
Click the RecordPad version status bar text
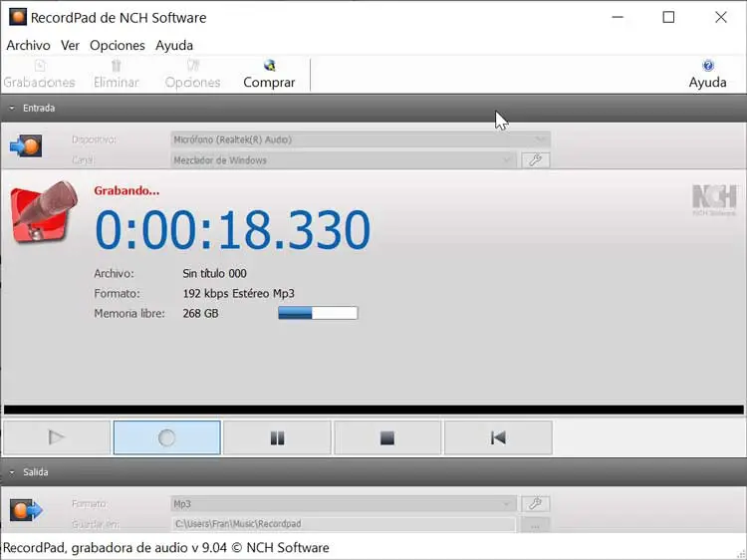(165, 548)
